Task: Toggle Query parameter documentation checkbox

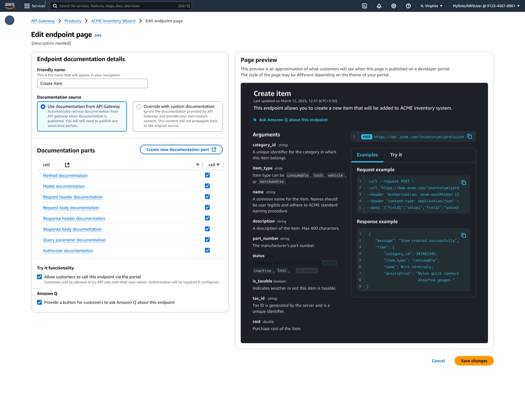Action: click(207, 240)
